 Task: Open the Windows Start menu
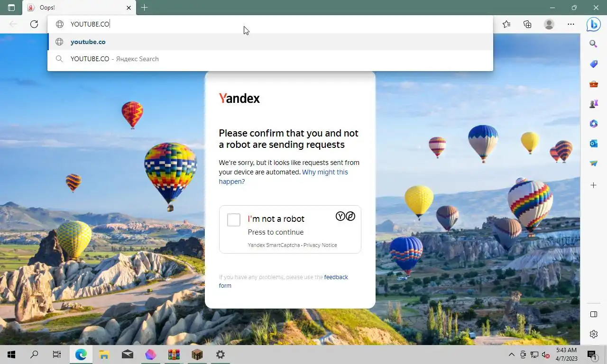pyautogui.click(x=11, y=355)
